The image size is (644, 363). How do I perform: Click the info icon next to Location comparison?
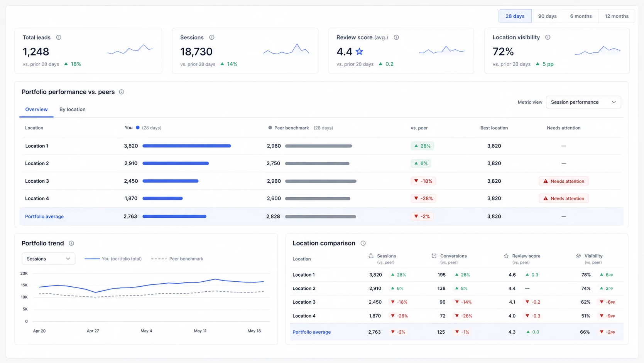(363, 243)
